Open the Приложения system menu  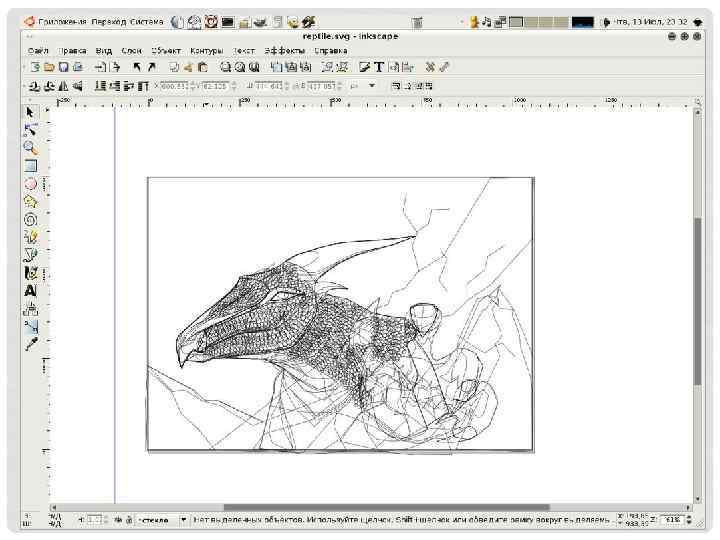(61, 21)
